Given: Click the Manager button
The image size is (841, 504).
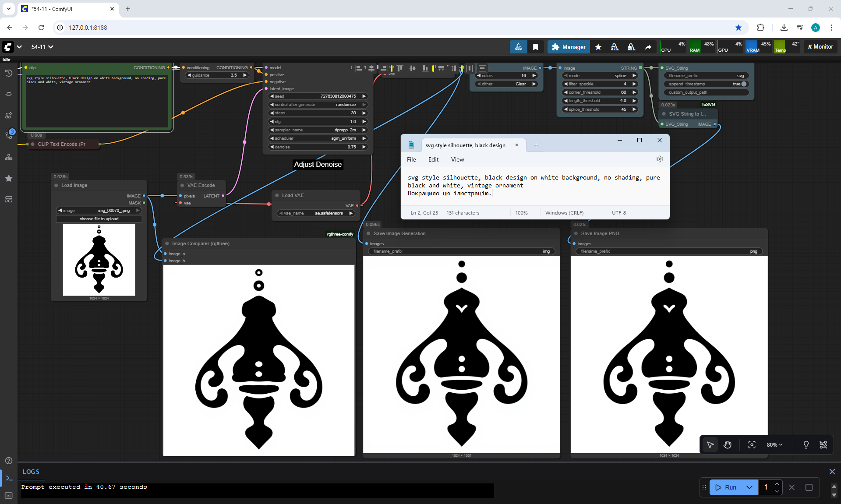Looking at the screenshot, I should 569,47.
